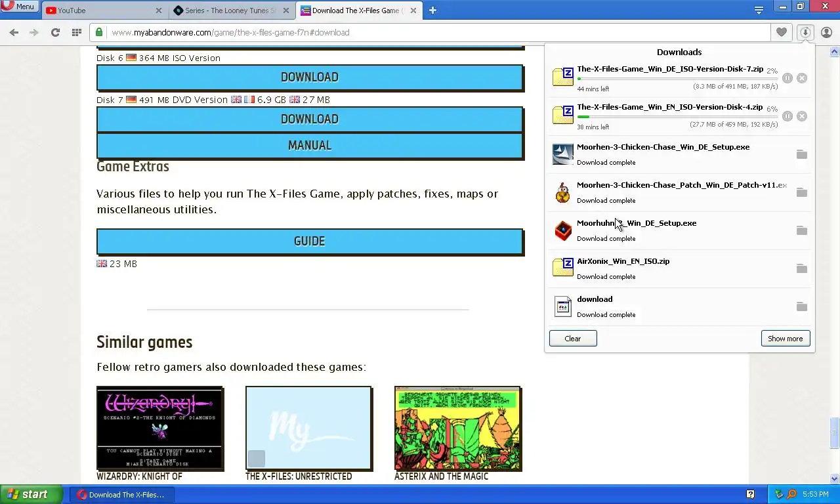Click AirXonix_Win_EN_ISO.zip file name
Viewport: 840px width, 504px height.
(623, 261)
